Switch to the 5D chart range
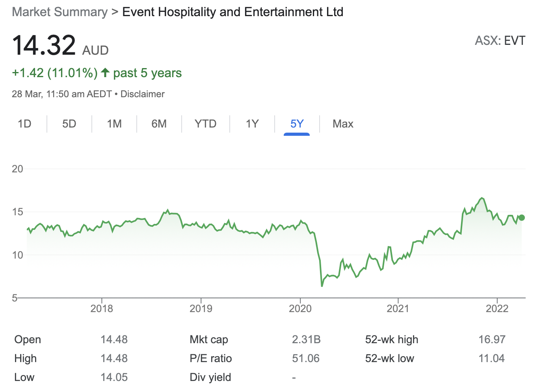The image size is (543, 392). pos(69,124)
